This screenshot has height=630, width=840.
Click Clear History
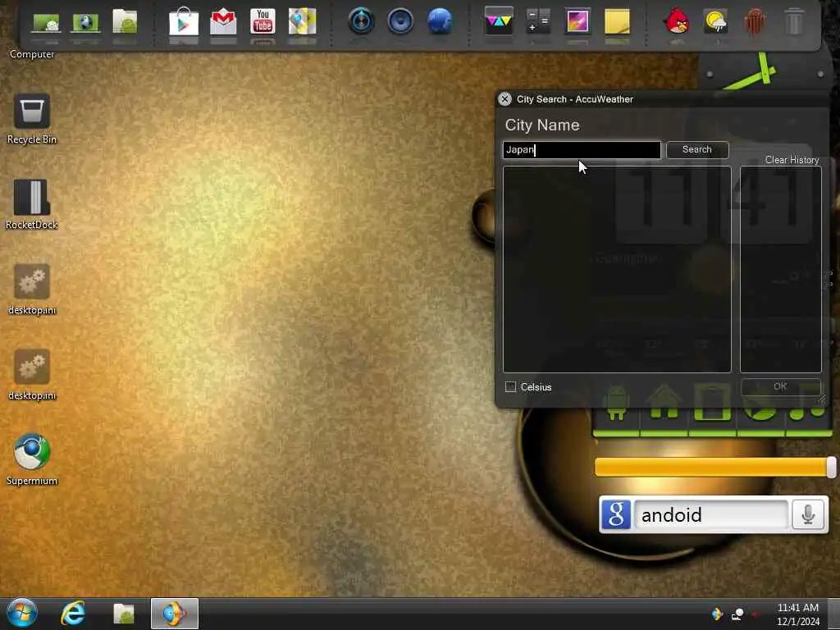792,160
